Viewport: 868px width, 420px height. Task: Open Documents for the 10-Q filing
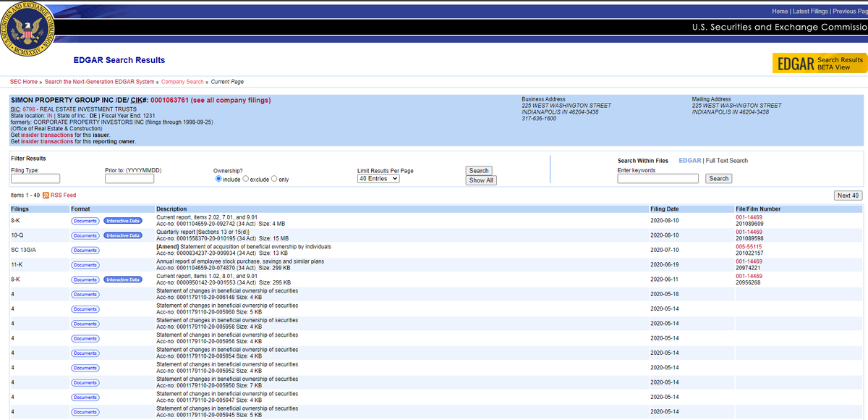pyautogui.click(x=85, y=235)
